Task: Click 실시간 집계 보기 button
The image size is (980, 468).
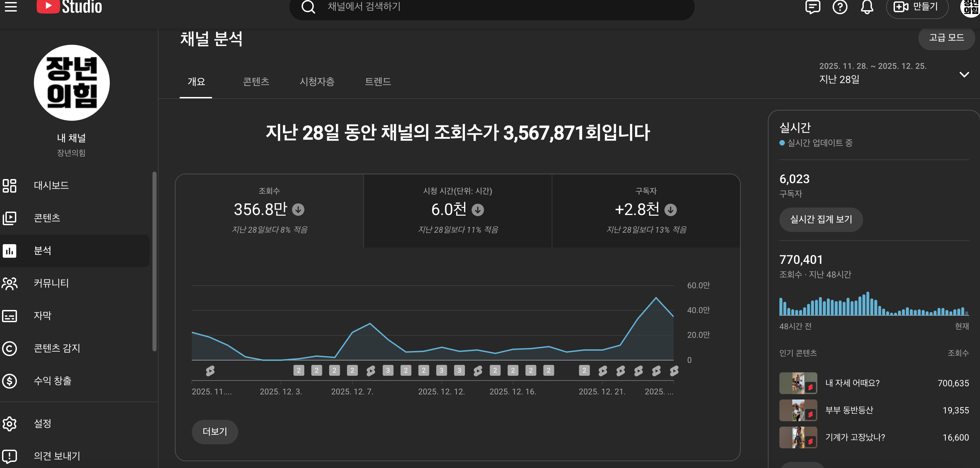Action: point(821,219)
